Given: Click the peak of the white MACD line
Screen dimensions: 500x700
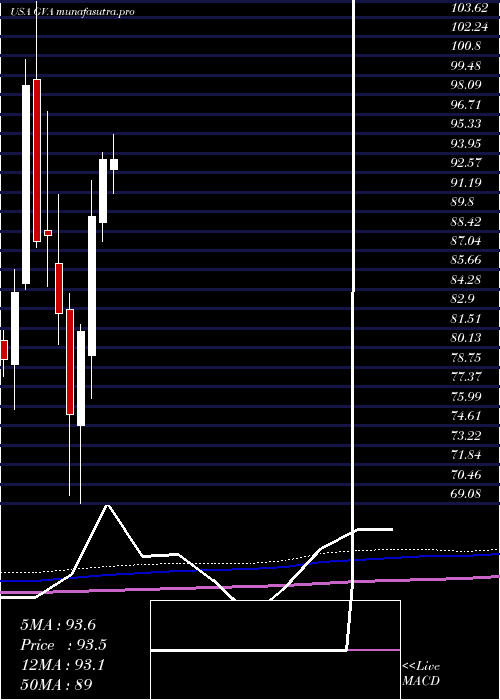Looking at the screenshot, I should (x=107, y=506).
